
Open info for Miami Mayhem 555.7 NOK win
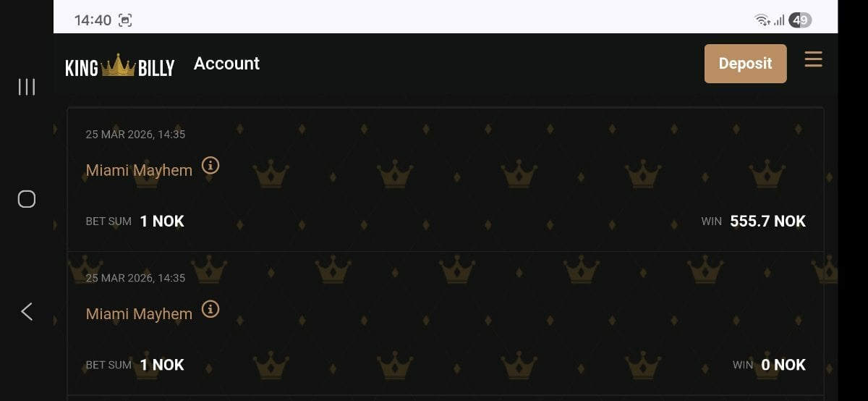pyautogui.click(x=210, y=166)
